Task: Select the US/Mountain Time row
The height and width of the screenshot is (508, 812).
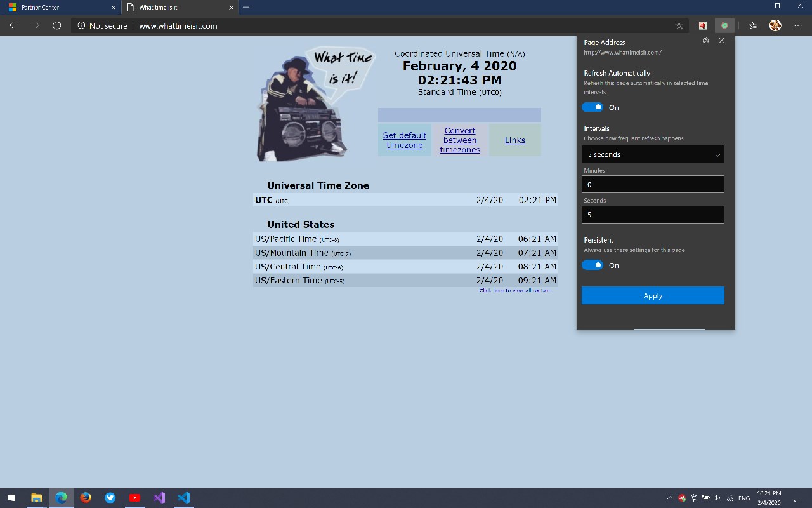Action: (405, 253)
